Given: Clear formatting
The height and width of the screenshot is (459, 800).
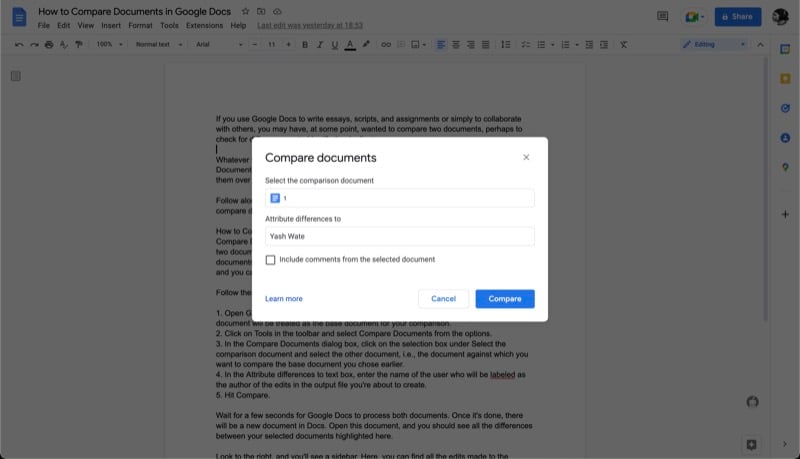Looking at the screenshot, I should tap(623, 44).
